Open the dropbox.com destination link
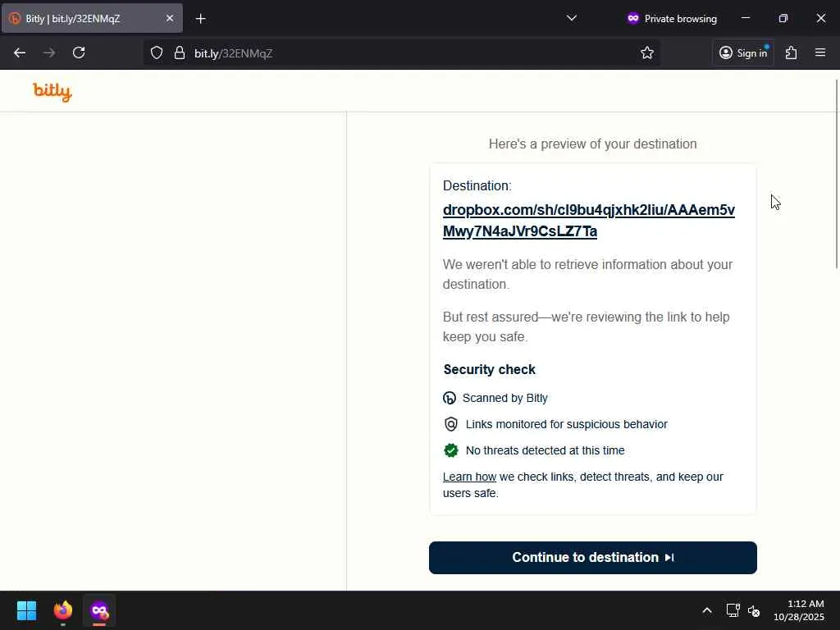840x630 pixels. pos(589,220)
